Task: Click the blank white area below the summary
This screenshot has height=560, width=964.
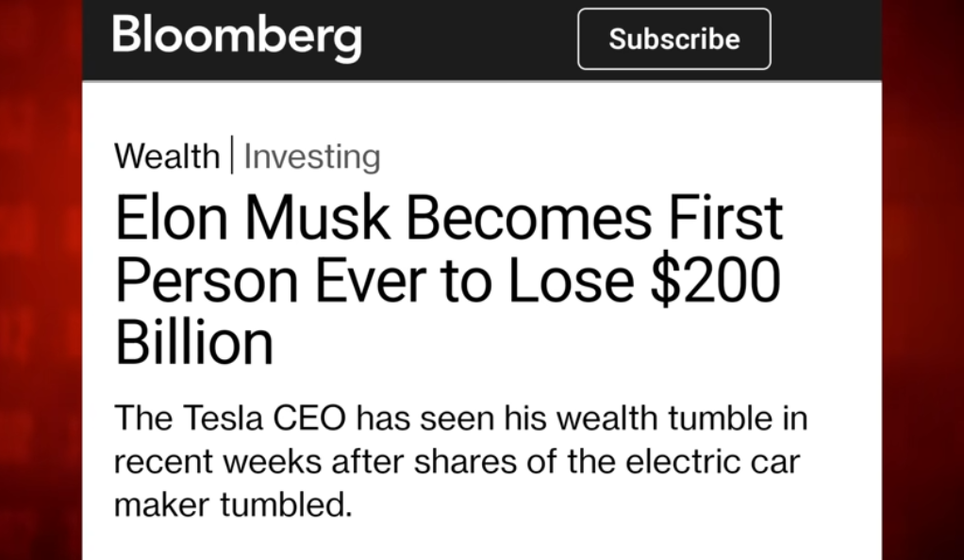Action: click(482, 542)
